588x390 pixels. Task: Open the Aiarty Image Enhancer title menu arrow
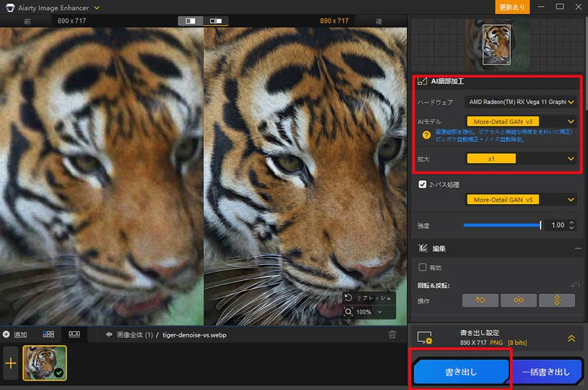(96, 7)
